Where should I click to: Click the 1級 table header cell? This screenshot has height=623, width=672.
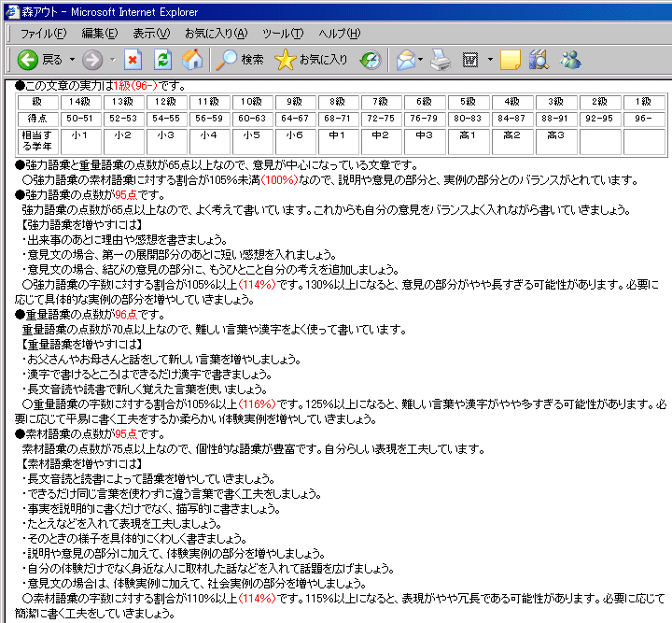tap(644, 102)
